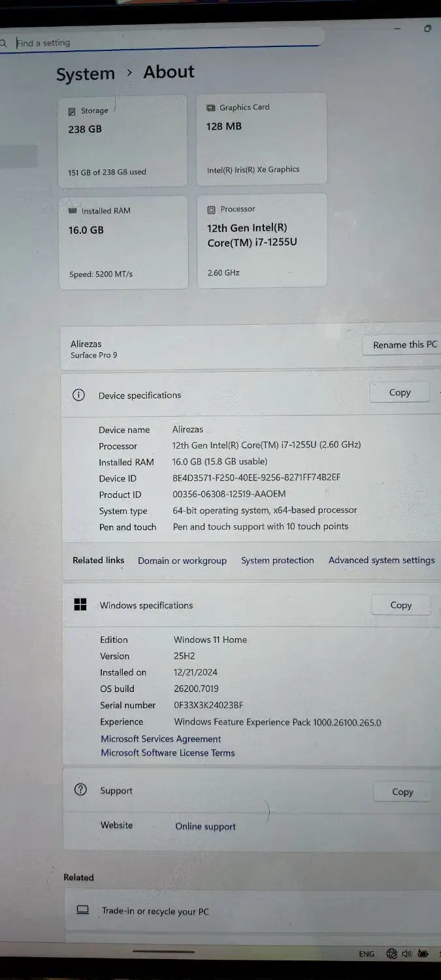Click the Pen and touch support text
The image size is (441, 980).
[x=260, y=527]
